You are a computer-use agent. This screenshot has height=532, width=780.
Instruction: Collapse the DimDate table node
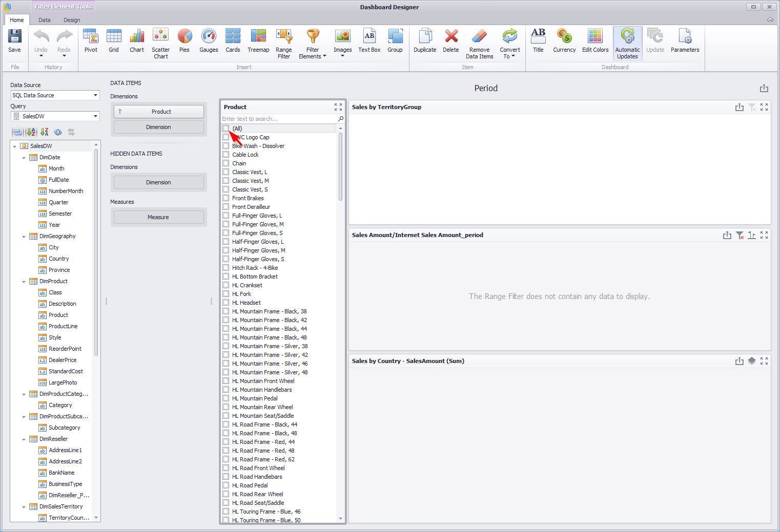tap(24, 158)
